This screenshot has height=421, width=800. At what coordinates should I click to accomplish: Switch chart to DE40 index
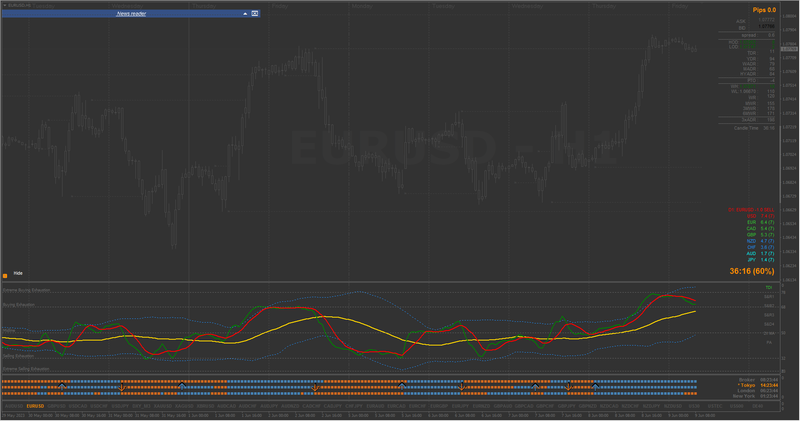758,406
